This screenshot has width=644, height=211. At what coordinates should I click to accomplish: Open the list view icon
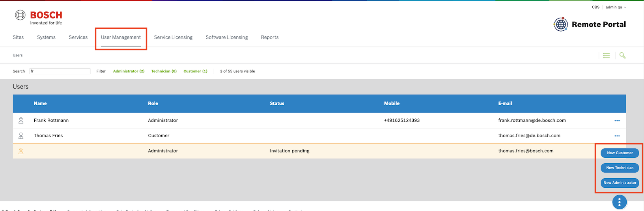point(607,56)
